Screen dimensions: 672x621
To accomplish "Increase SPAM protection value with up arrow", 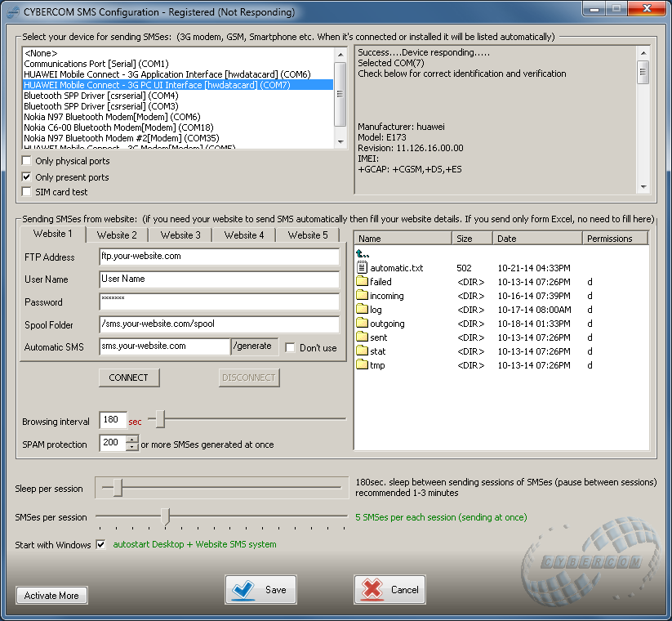I will (132, 439).
